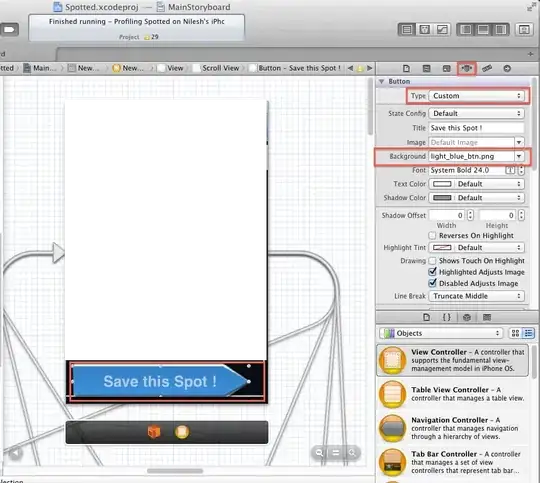540x483 pixels.
Task: Show the Object library cube icon
Action: tap(467, 317)
